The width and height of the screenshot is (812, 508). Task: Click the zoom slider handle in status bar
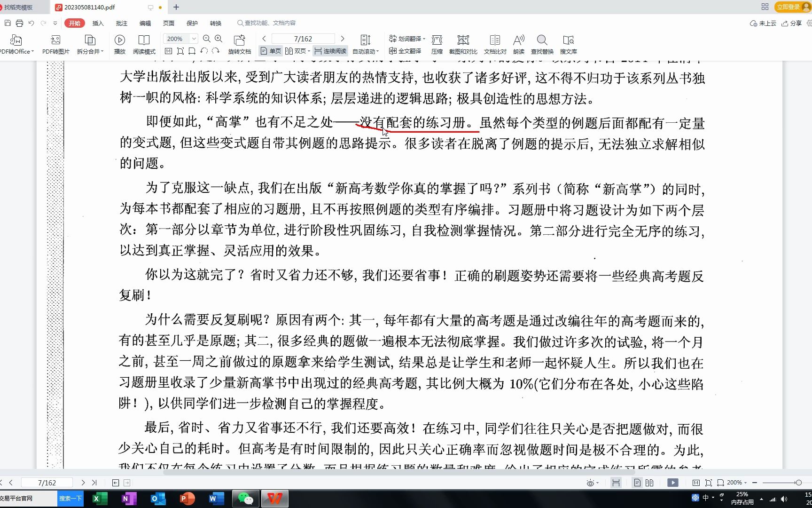coord(798,483)
